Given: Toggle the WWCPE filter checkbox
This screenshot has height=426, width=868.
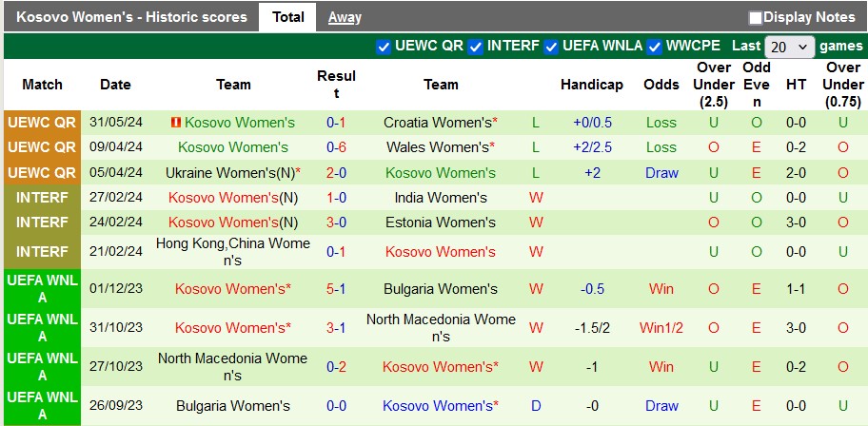Looking at the screenshot, I should click(655, 47).
